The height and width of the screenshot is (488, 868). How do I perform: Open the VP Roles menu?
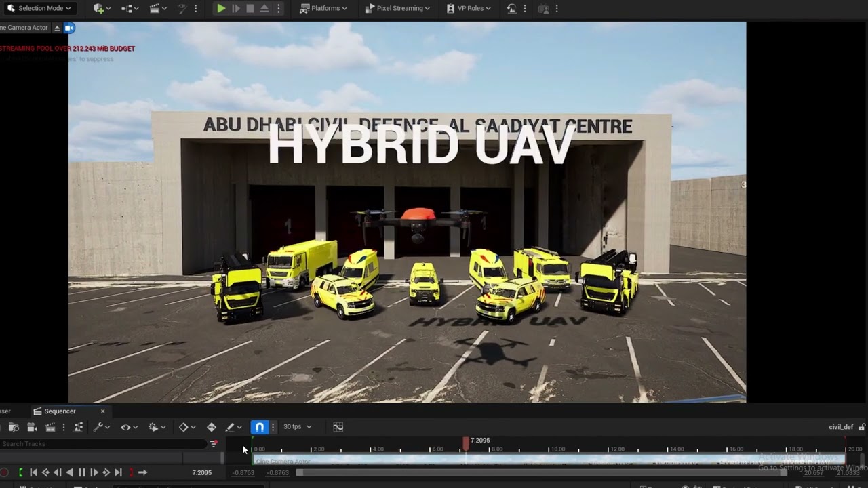click(x=469, y=8)
